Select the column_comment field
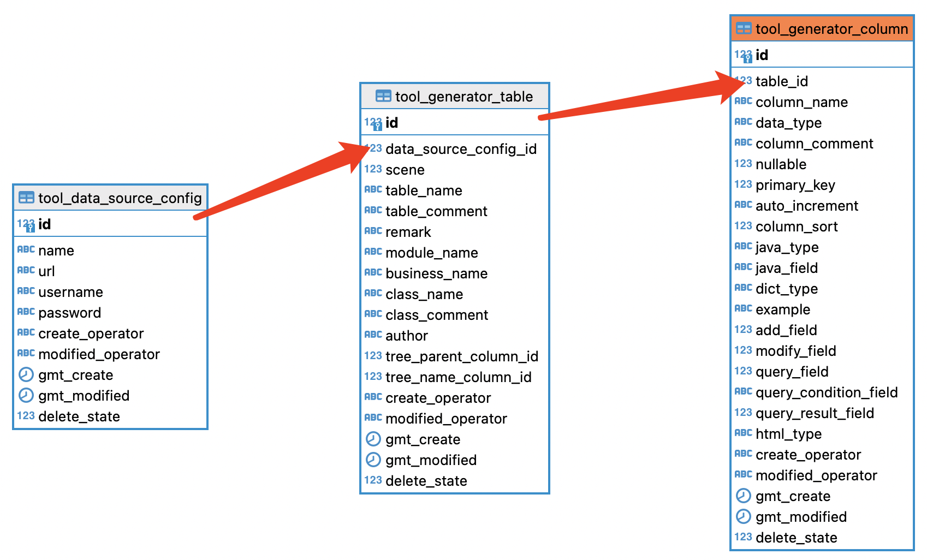The width and height of the screenshot is (927, 560). click(815, 144)
